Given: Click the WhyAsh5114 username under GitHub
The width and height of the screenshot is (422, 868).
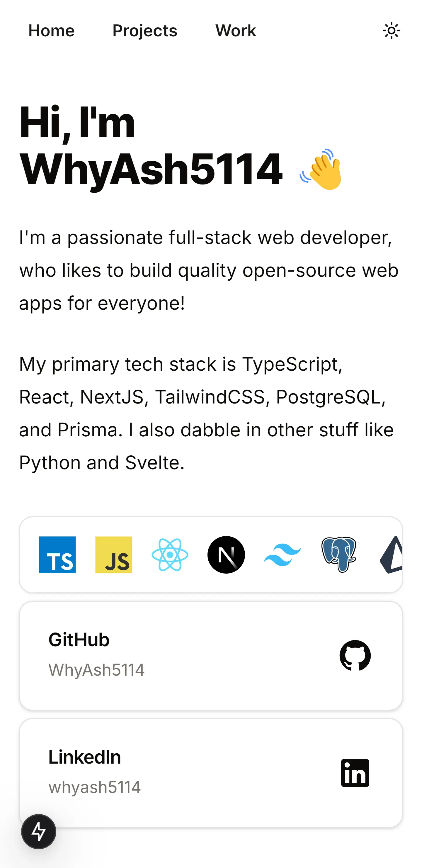Looking at the screenshot, I should click(96, 669).
